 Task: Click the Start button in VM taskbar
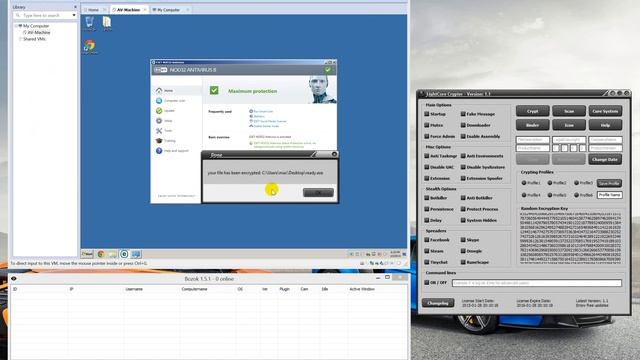click(87, 254)
